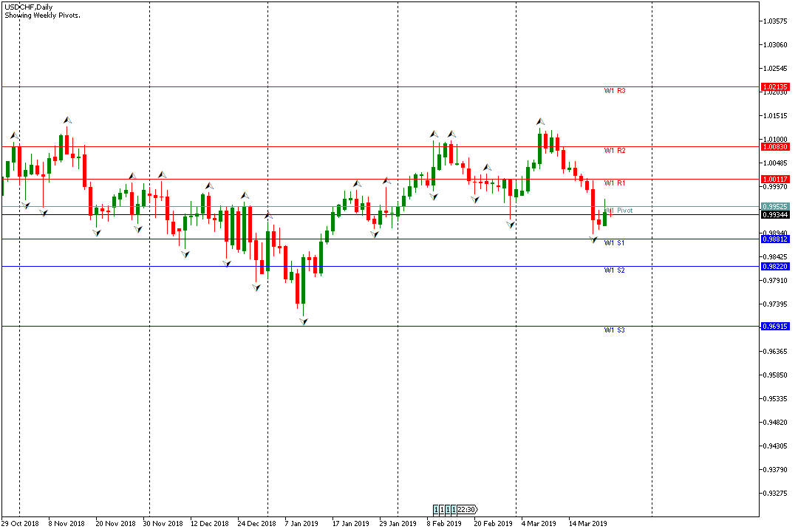Click the blue 0.96915 price tag

click(x=775, y=326)
